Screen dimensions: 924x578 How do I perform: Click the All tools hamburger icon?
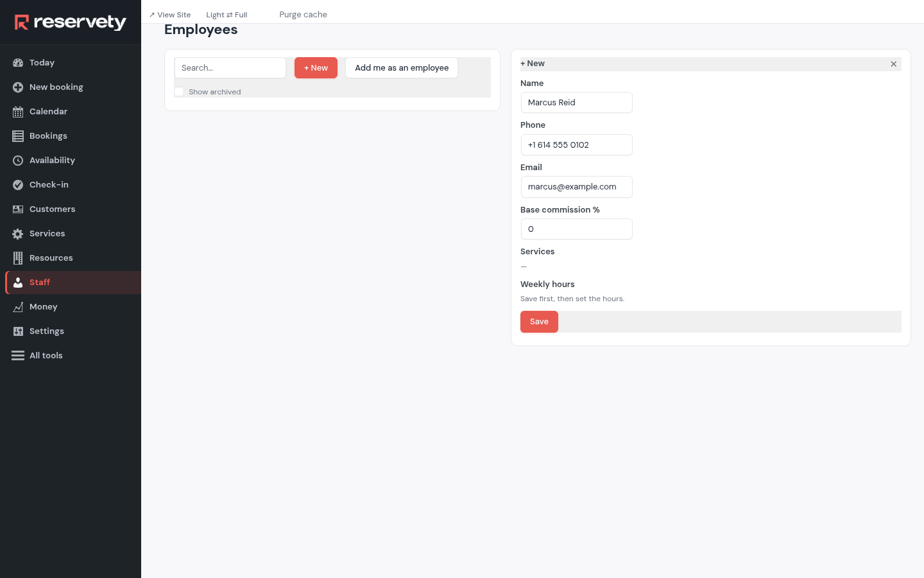tap(18, 356)
